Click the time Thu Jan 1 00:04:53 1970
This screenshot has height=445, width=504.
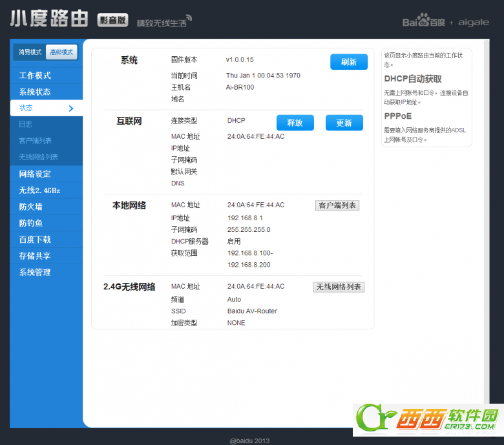[263, 76]
